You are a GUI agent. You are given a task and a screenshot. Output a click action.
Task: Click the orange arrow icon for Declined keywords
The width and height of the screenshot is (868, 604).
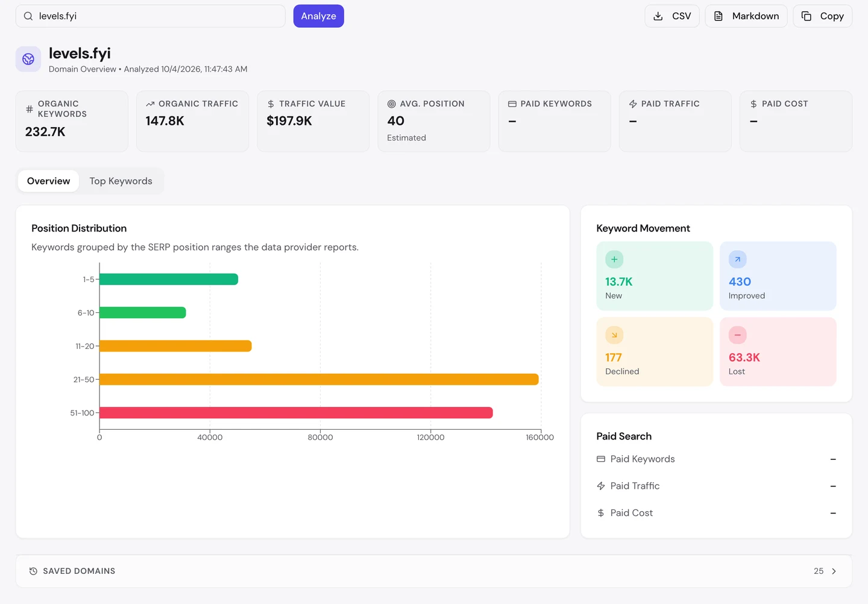pyautogui.click(x=614, y=335)
